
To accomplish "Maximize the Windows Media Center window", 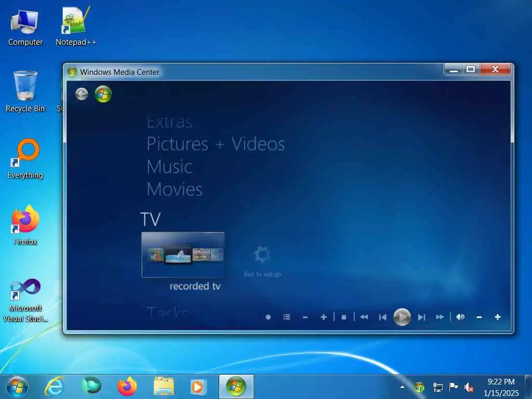I will tap(471, 69).
